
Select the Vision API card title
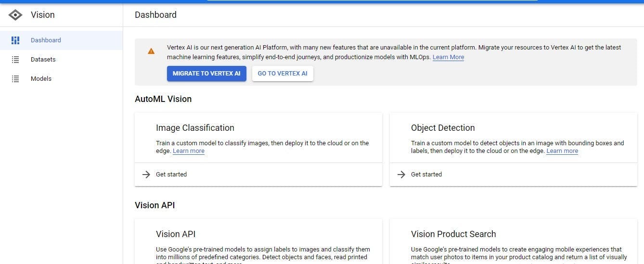(x=176, y=234)
